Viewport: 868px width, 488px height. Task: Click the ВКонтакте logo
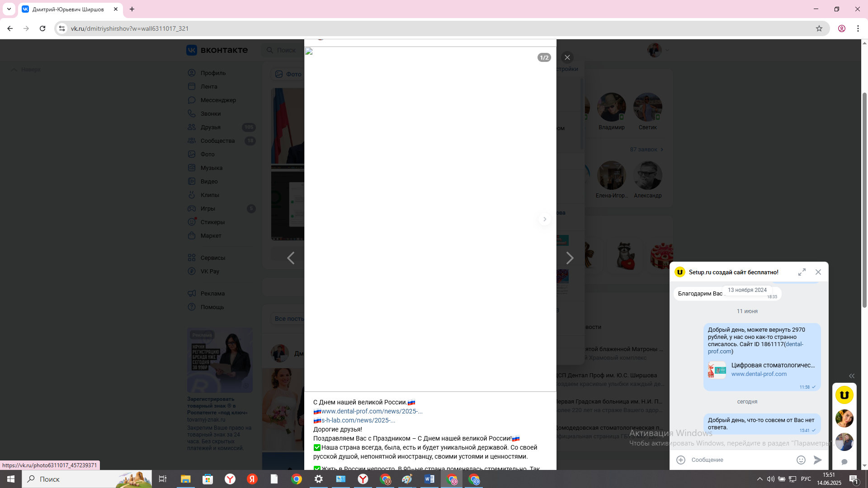click(217, 50)
